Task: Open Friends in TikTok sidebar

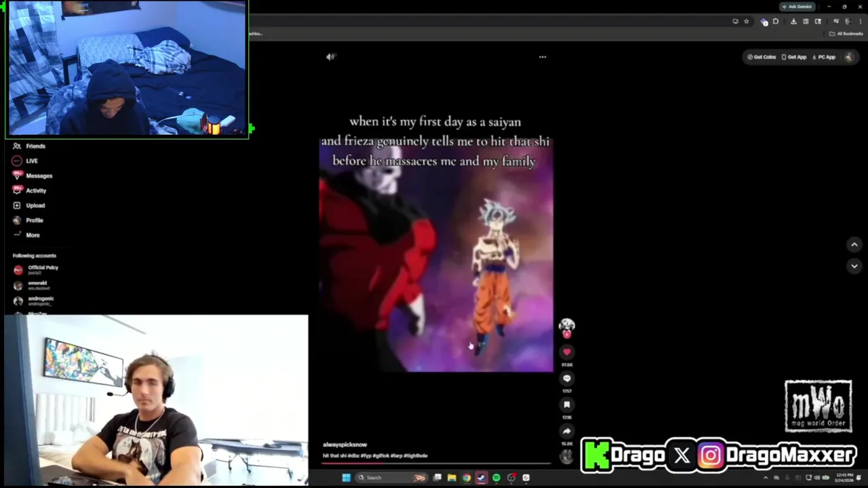Action: click(x=29, y=146)
